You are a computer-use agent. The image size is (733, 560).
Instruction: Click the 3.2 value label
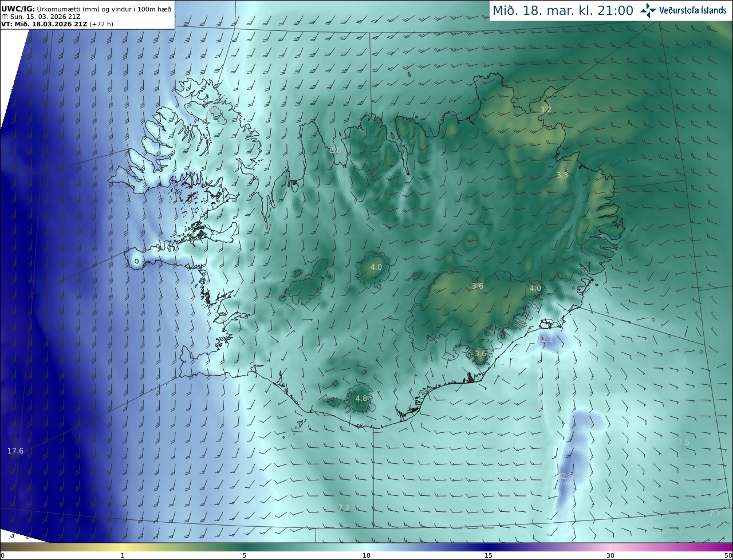(x=546, y=109)
